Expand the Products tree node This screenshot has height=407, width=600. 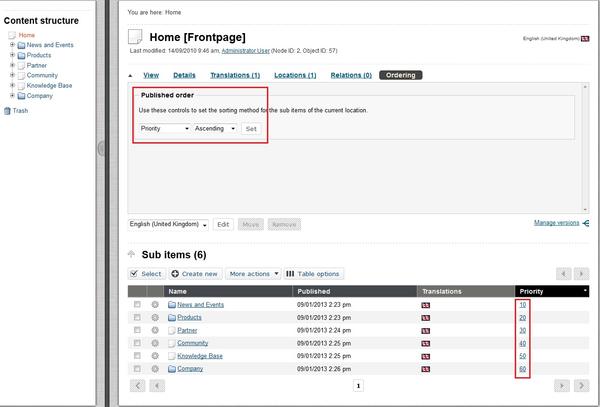click(12, 55)
